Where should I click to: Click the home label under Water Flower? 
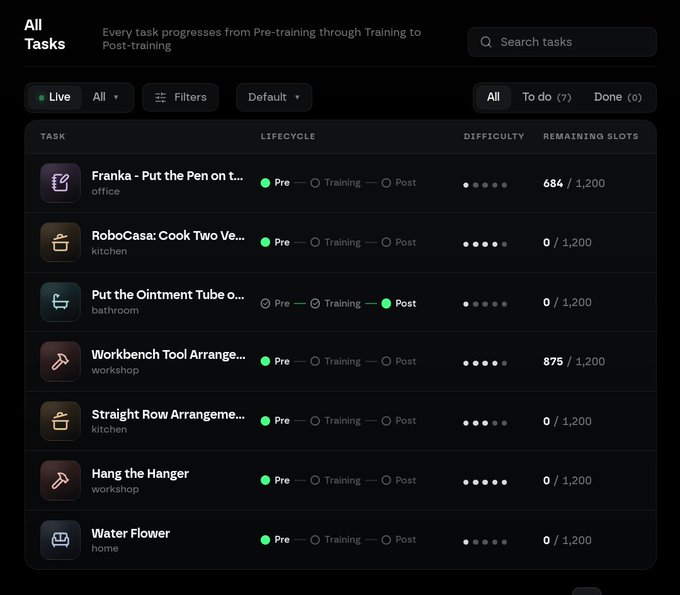[x=105, y=549]
